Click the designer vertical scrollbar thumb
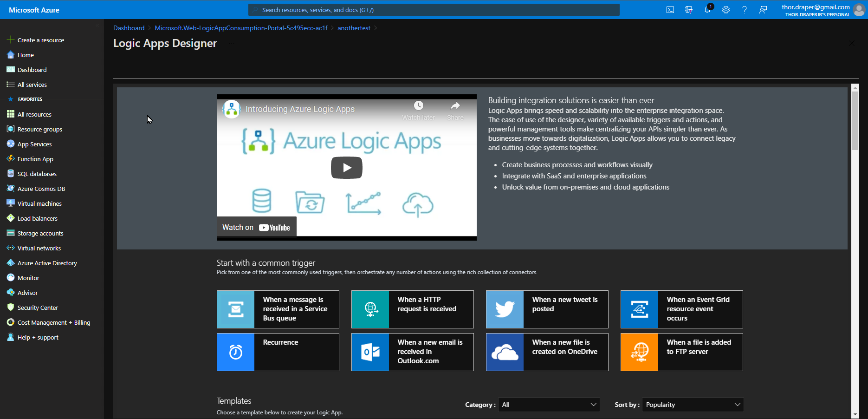The width and height of the screenshot is (868, 419). [x=855, y=121]
